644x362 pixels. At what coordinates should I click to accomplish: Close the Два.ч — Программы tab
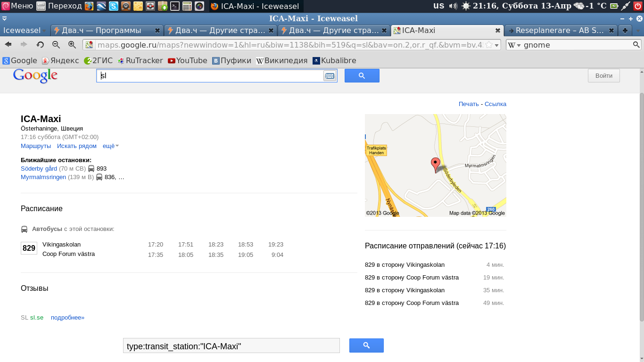click(157, 30)
